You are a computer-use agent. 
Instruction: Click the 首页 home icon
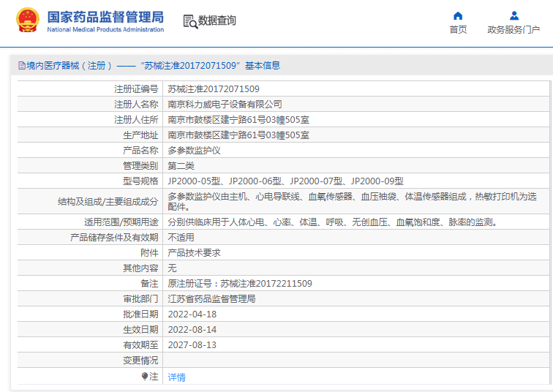(x=458, y=16)
